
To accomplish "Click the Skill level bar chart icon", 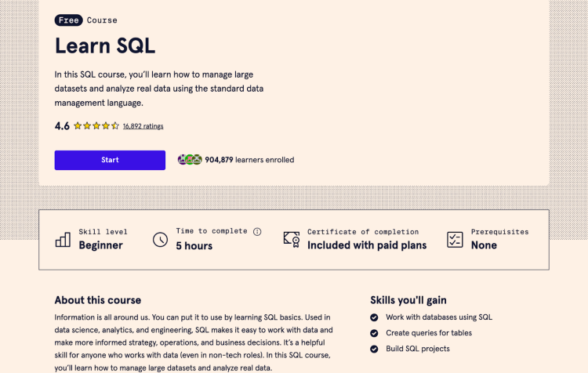I will tap(63, 240).
